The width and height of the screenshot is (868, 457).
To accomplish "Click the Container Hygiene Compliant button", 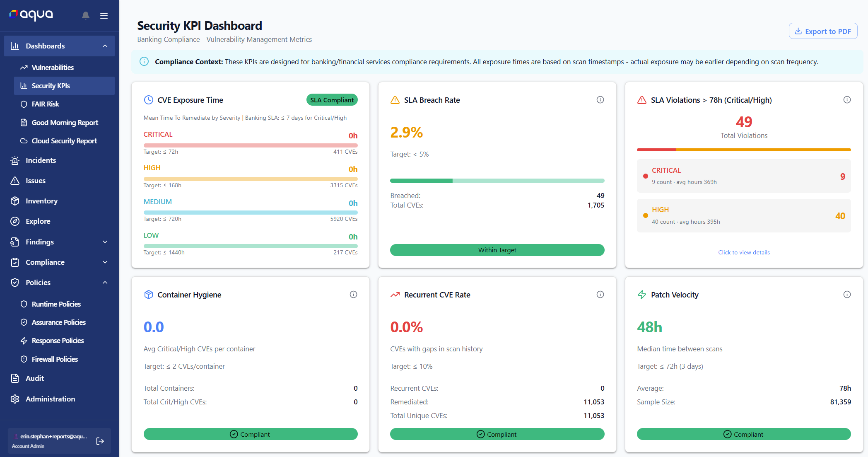I will pos(251,434).
